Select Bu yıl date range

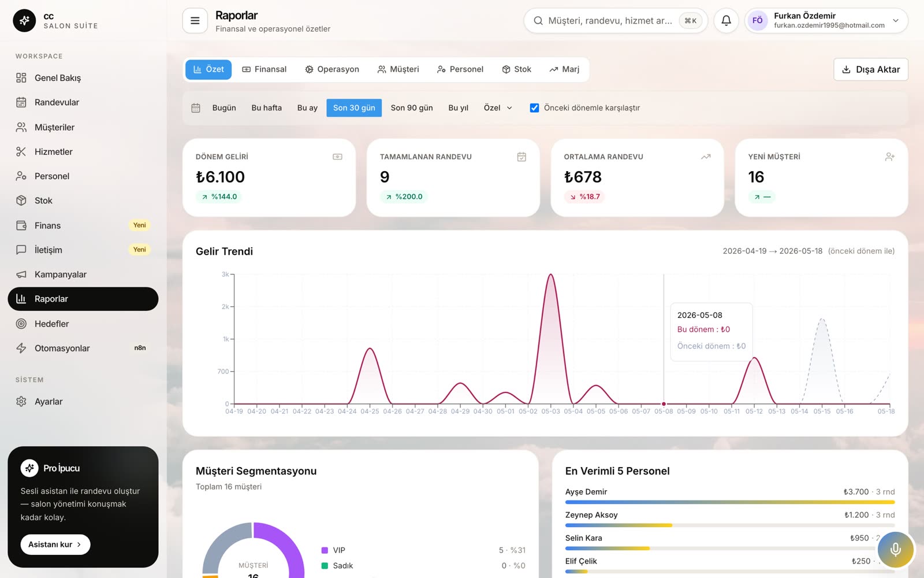coord(459,108)
